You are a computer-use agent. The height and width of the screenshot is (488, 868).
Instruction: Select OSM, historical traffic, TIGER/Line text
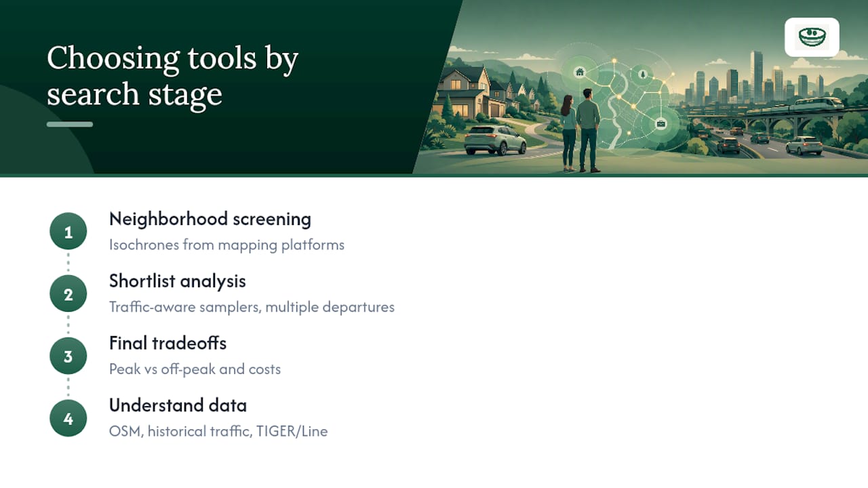tap(218, 431)
